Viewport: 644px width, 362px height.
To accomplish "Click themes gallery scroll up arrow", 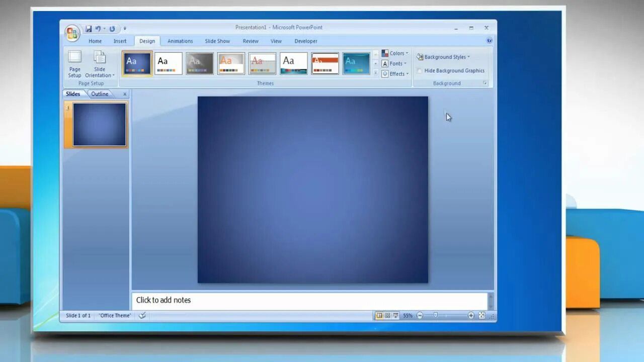I will tap(375, 54).
